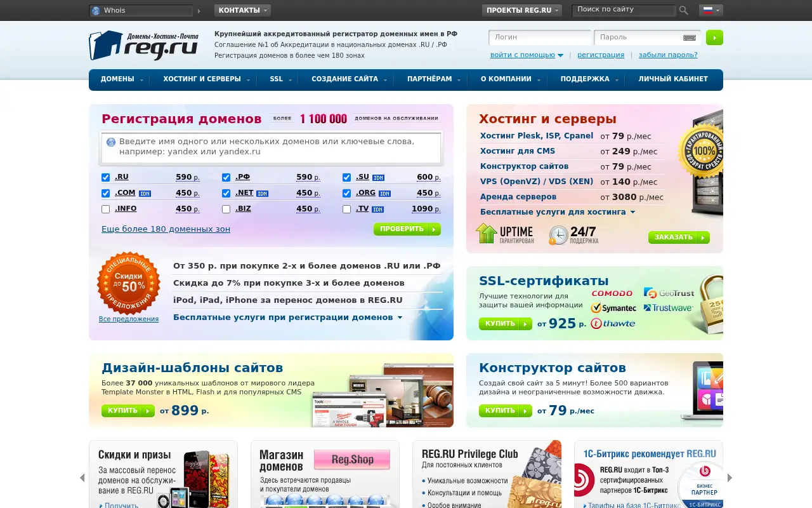Click the 100% money-back guarantee seal
The width and height of the screenshot is (812, 508).
(700, 151)
